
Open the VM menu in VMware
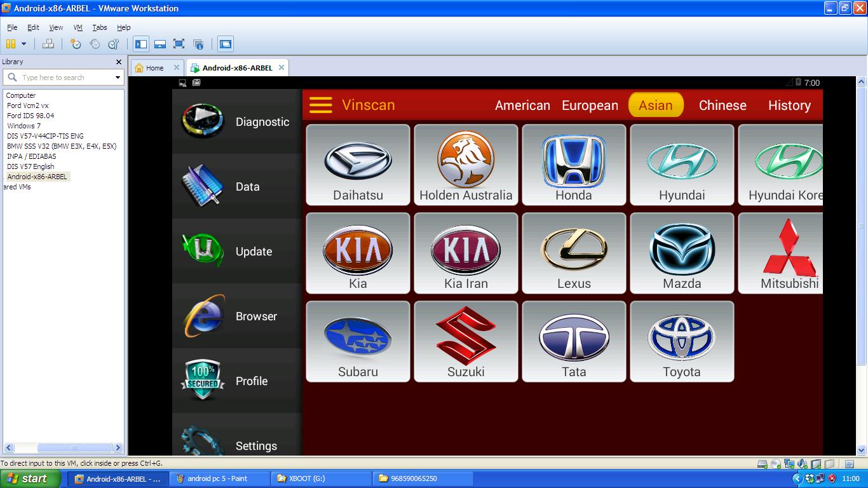77,27
